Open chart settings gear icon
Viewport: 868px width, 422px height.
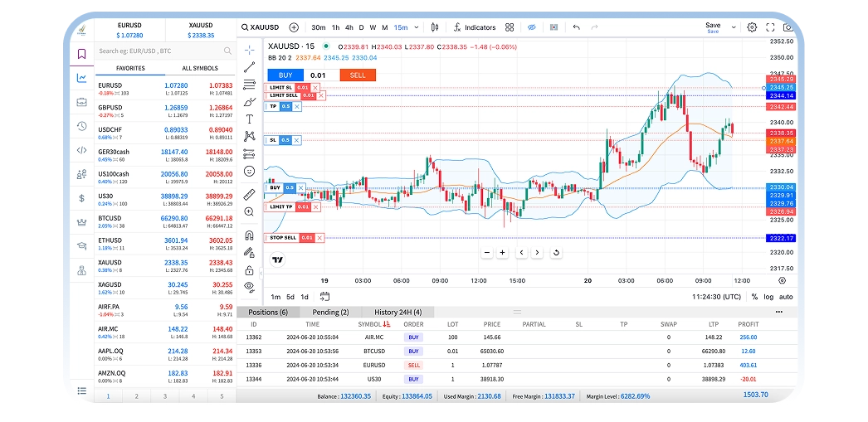click(x=752, y=27)
